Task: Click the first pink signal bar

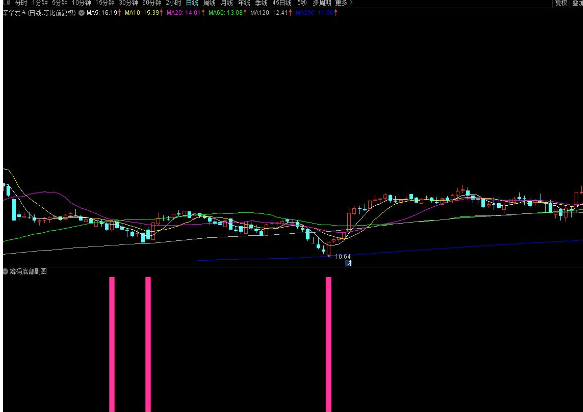Action: 112,344
